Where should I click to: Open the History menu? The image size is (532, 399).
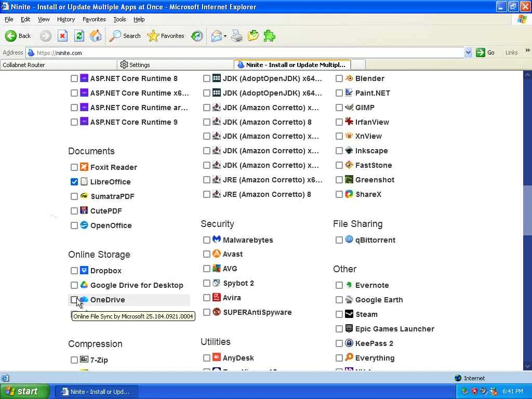tap(66, 19)
